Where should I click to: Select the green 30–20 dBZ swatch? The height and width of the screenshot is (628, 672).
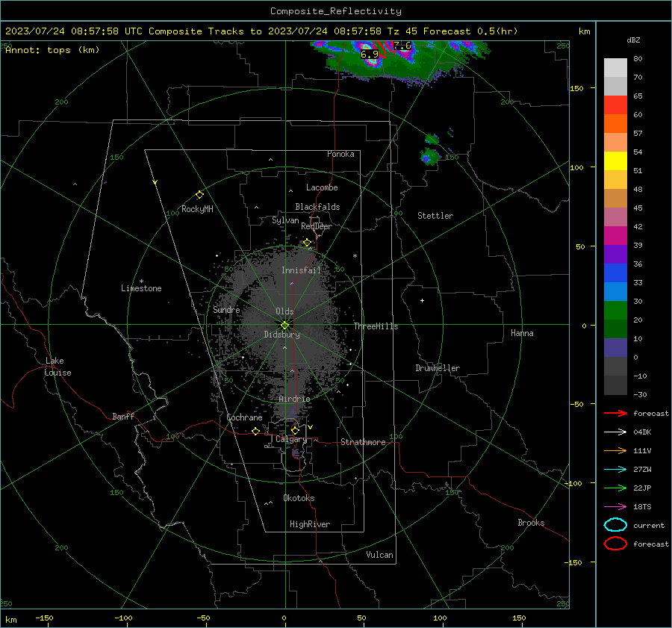(x=615, y=311)
